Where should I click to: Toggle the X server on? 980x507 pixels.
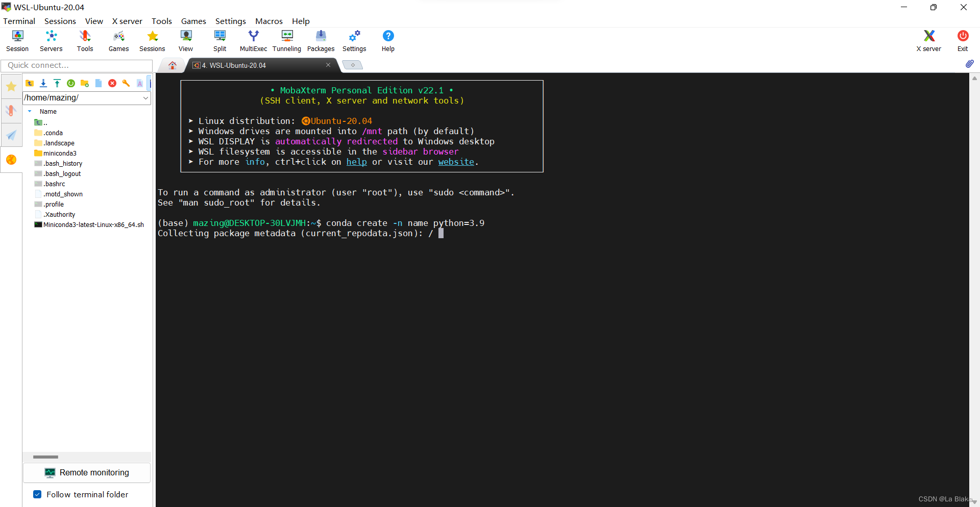coord(928,41)
